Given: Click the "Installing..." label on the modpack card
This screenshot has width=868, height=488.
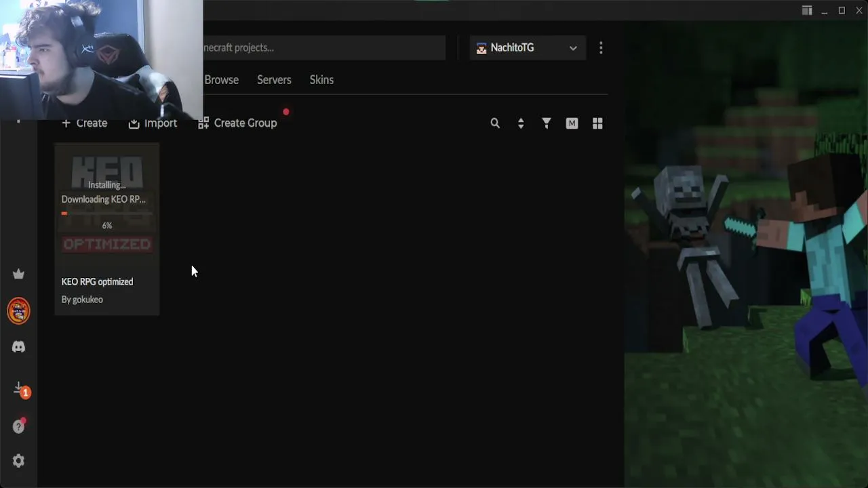Looking at the screenshot, I should (107, 184).
